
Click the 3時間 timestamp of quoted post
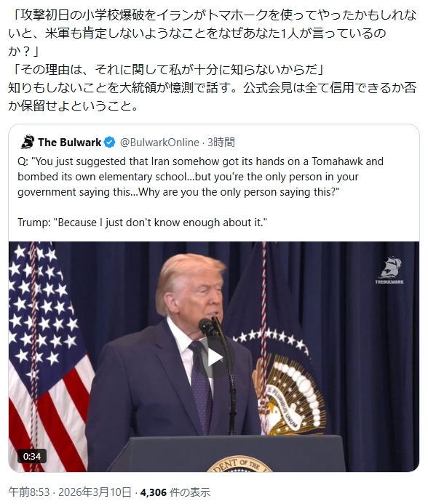pos(221,143)
